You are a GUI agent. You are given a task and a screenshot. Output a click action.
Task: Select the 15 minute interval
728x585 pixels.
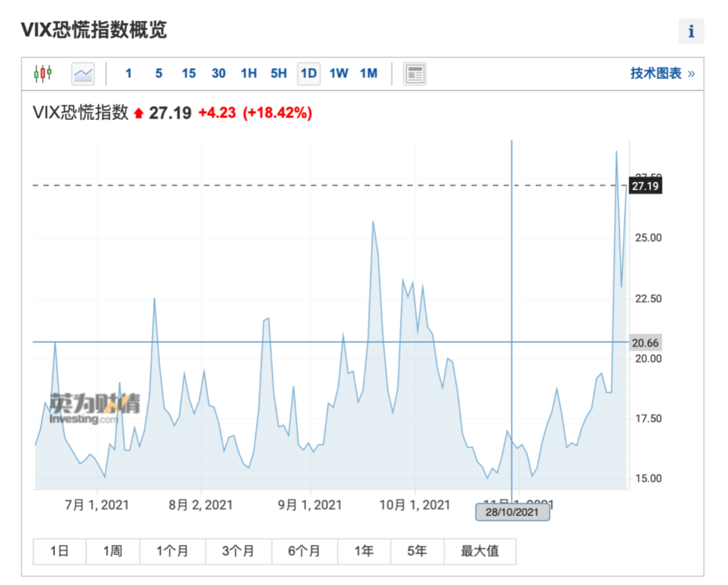tap(189, 73)
